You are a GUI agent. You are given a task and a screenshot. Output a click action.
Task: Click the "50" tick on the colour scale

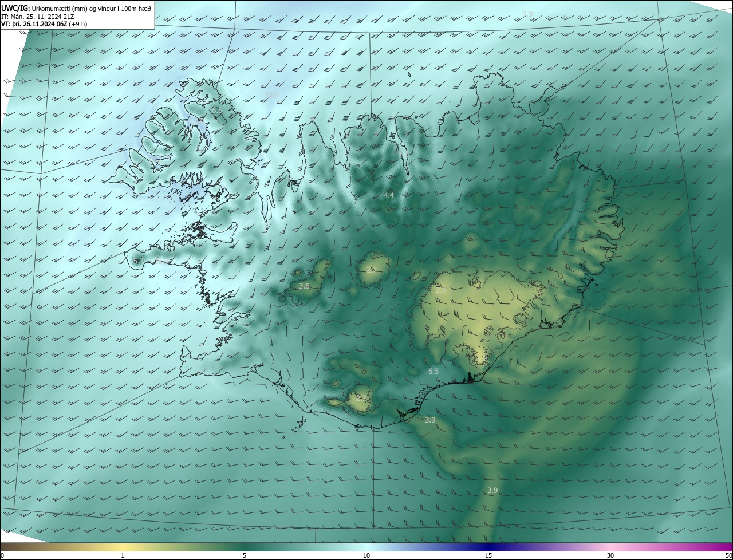pos(728,555)
